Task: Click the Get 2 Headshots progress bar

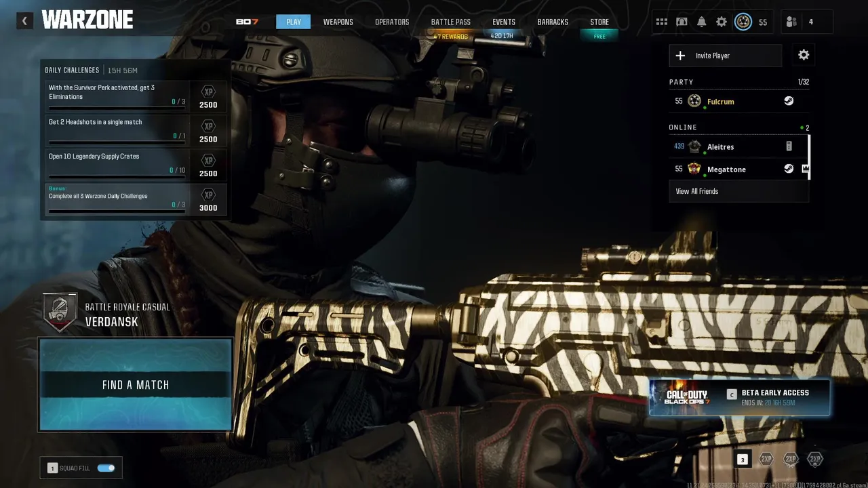Action: (x=117, y=142)
